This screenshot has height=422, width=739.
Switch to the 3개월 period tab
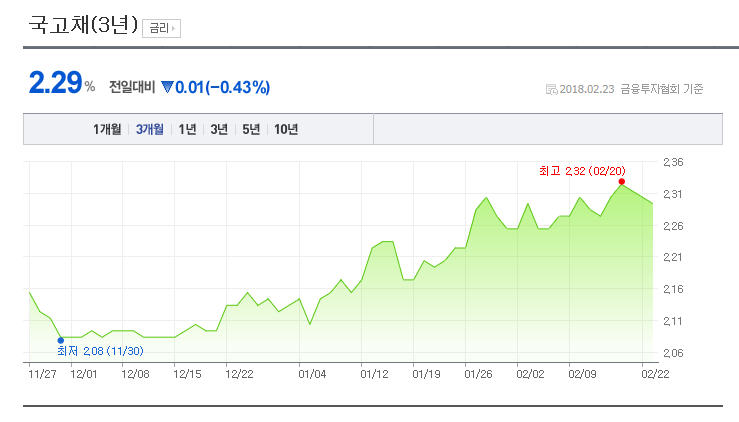point(150,129)
